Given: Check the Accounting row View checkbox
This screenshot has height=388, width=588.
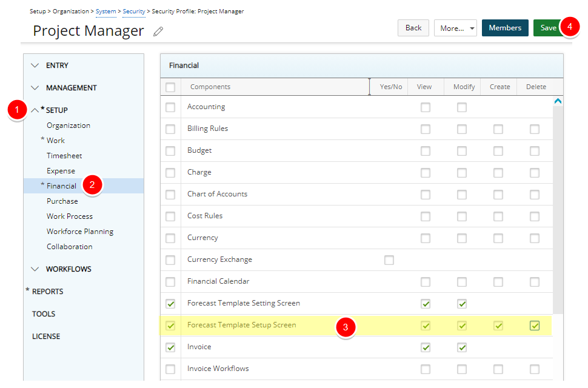Looking at the screenshot, I should click(x=426, y=107).
